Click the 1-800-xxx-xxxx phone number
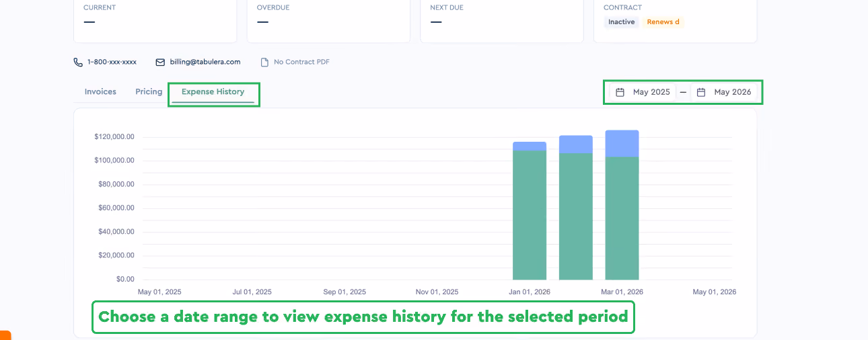The height and width of the screenshot is (340, 868). [112, 62]
